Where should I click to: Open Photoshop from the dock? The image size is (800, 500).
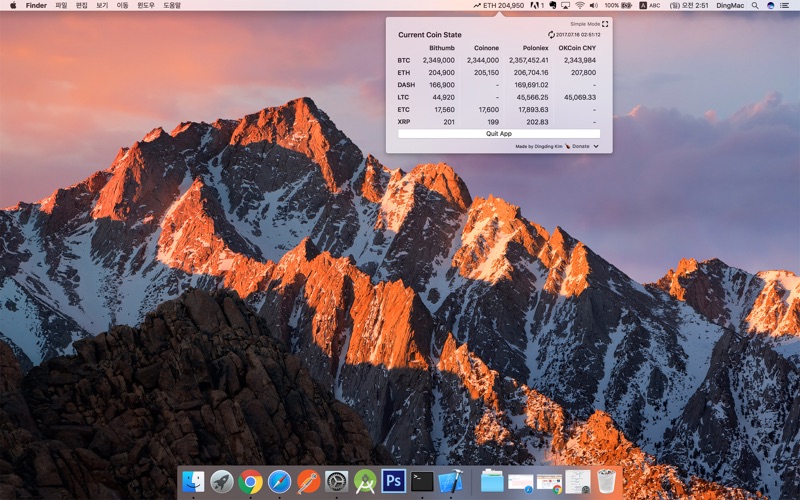click(x=393, y=481)
